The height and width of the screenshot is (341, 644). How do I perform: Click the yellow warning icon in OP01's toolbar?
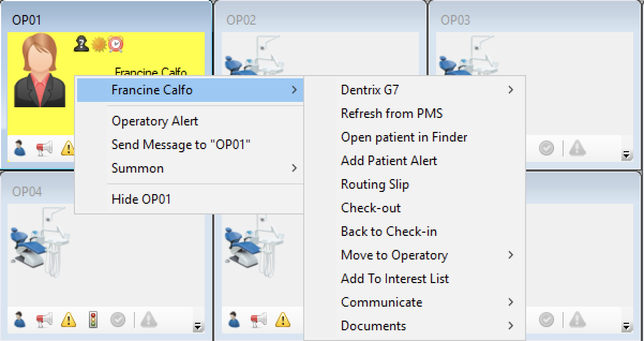(x=68, y=148)
